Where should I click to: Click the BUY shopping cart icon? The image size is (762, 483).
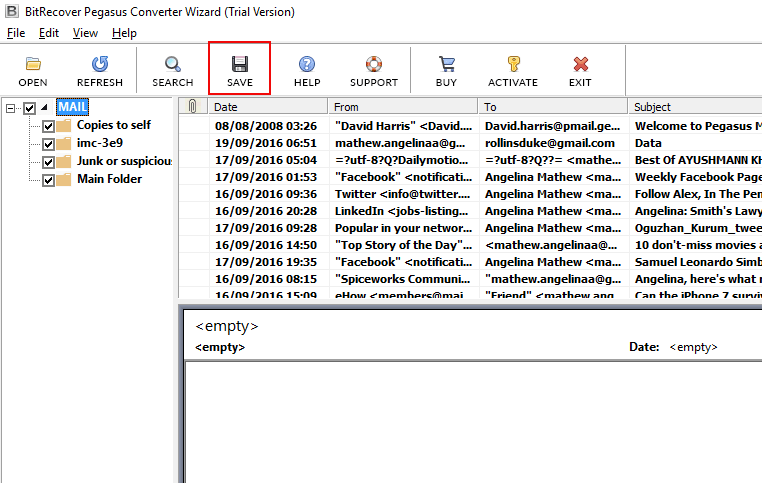pyautogui.click(x=447, y=64)
